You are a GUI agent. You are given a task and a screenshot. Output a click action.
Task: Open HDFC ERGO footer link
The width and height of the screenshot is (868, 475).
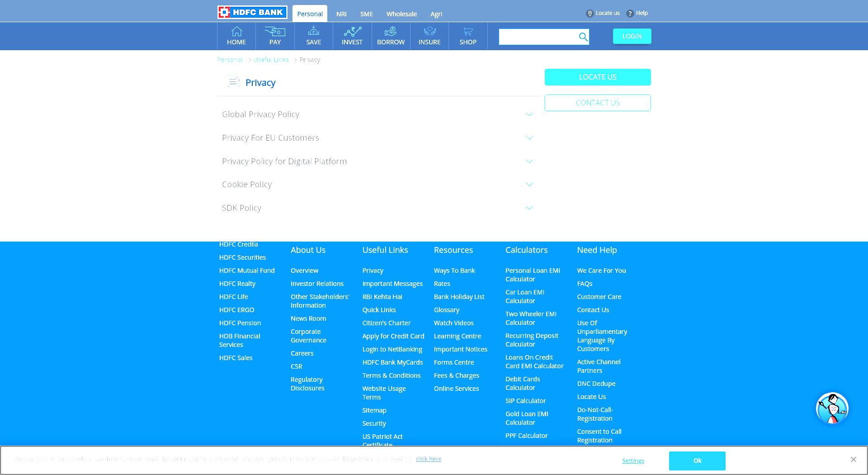click(236, 310)
